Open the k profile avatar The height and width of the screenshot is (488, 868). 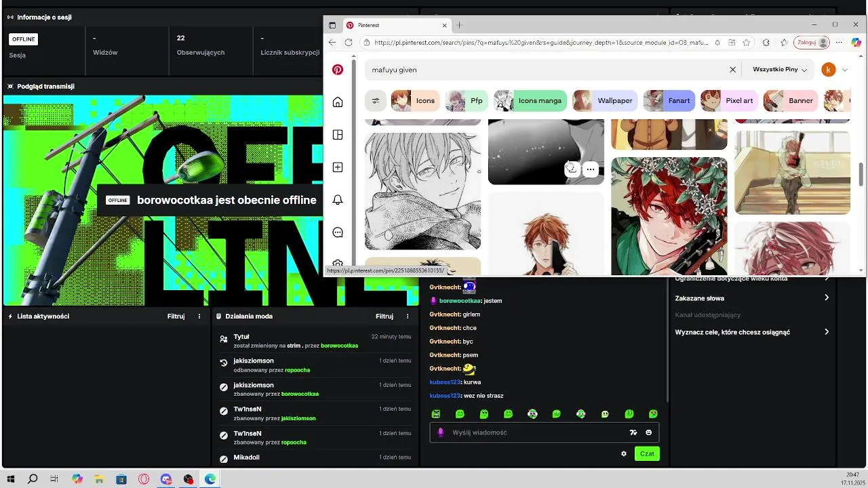point(828,70)
